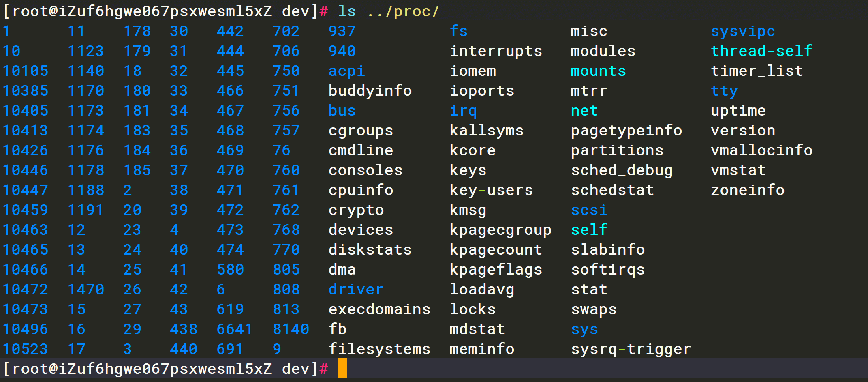Select the 'cmdline' entry
Screen dimensions: 868x382
tap(361, 150)
